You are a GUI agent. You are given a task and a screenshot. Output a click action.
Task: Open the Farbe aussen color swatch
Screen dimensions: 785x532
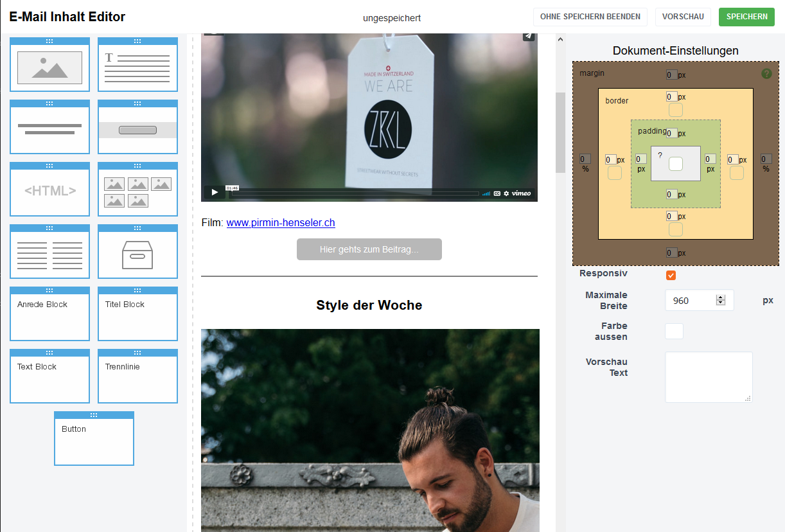[674, 331]
